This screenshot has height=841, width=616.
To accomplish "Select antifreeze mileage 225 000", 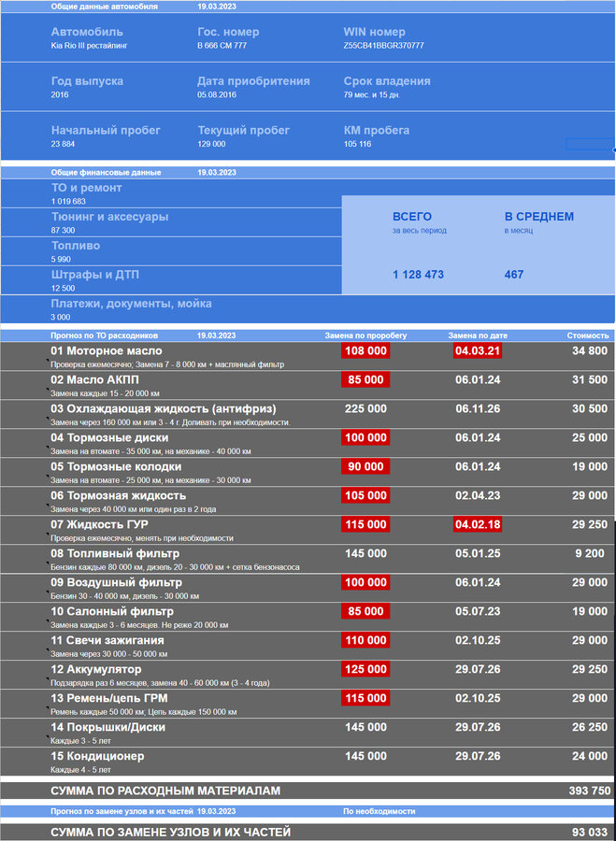I will click(365, 408).
